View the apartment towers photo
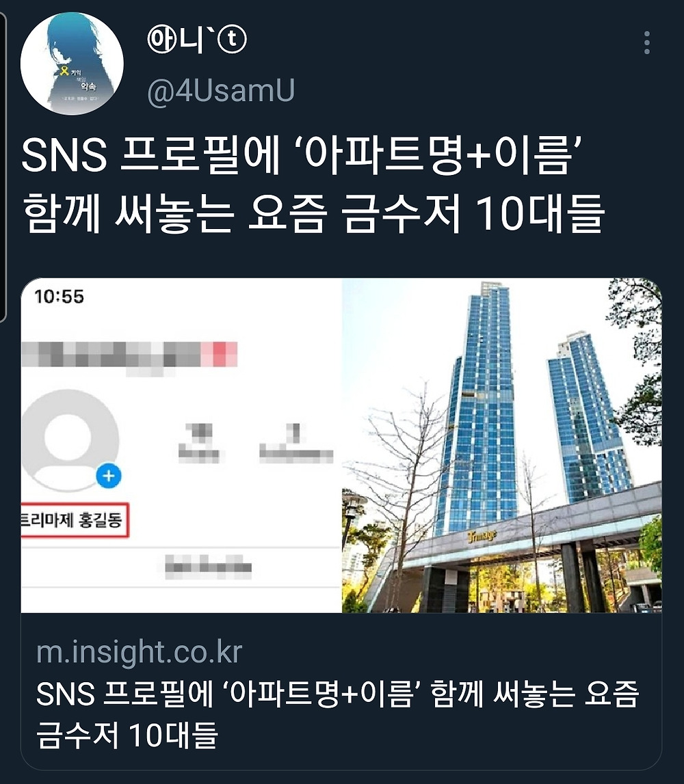 501,446
